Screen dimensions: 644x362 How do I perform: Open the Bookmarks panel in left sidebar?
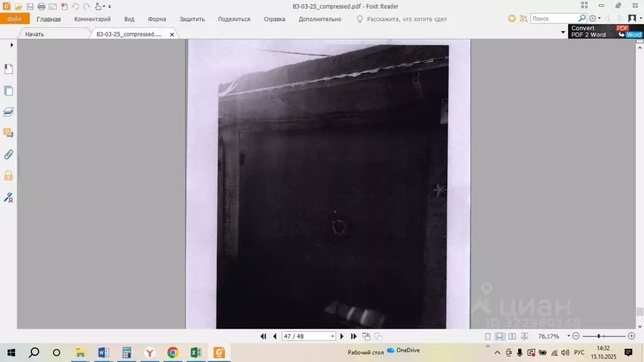(x=9, y=69)
